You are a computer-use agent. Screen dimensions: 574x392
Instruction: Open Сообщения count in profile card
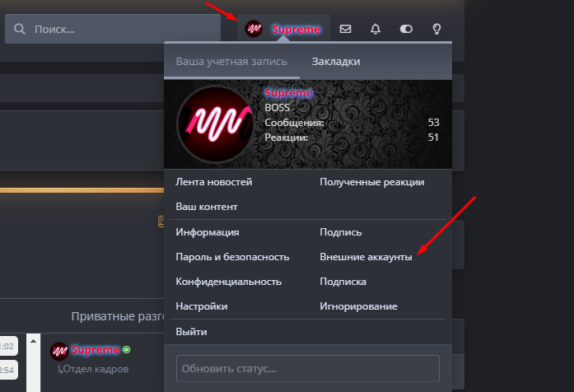click(433, 122)
